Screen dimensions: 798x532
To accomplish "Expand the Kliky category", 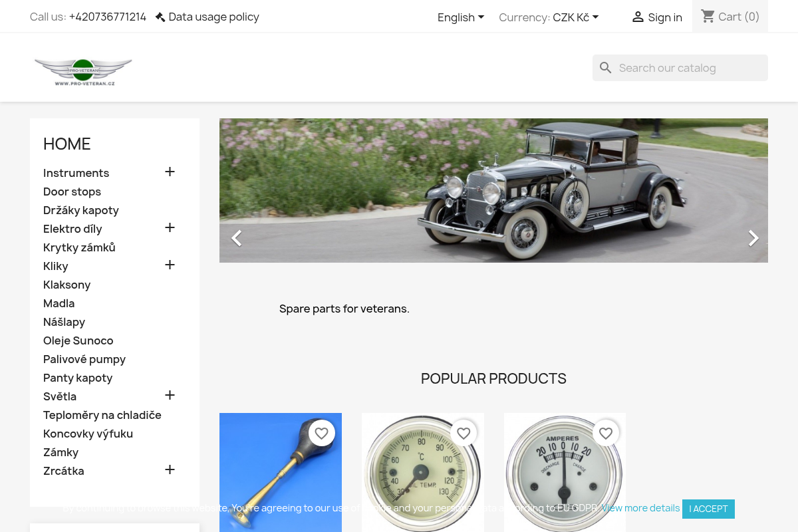I will [170, 265].
